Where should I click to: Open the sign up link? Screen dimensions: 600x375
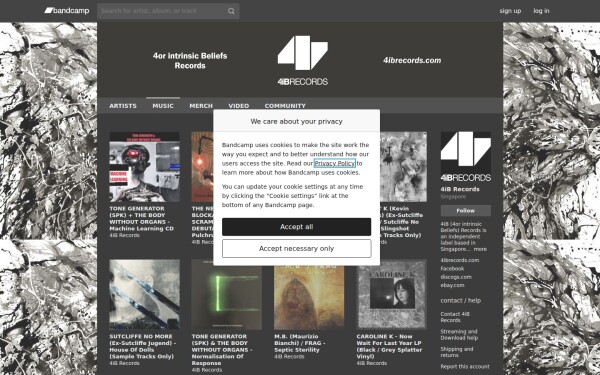(x=510, y=11)
